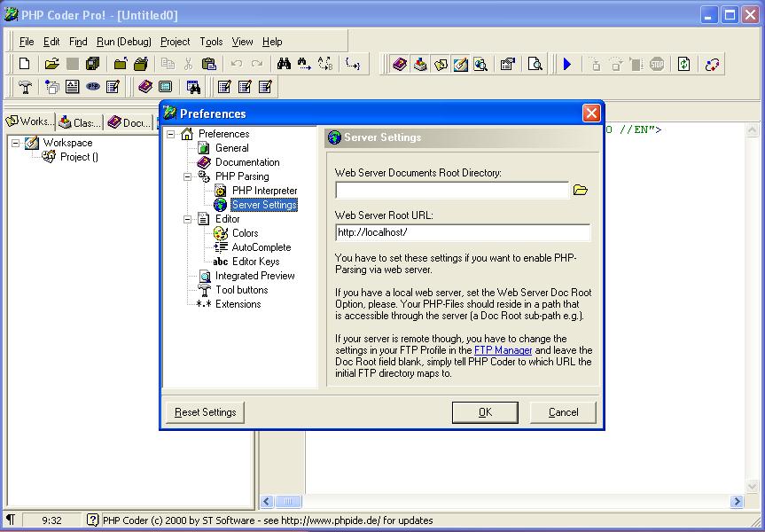The width and height of the screenshot is (765, 532).
Task: Open the Run (Debug) menu
Action: tap(124, 42)
